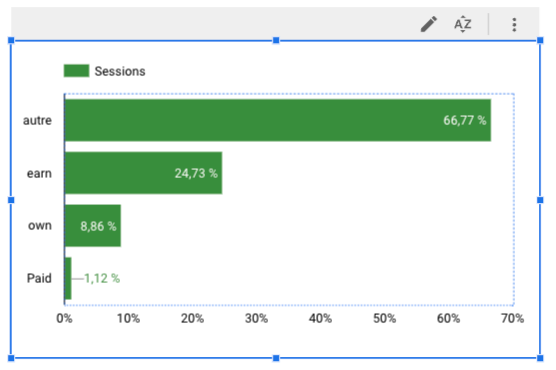Click the small Paid bar

tap(68, 278)
